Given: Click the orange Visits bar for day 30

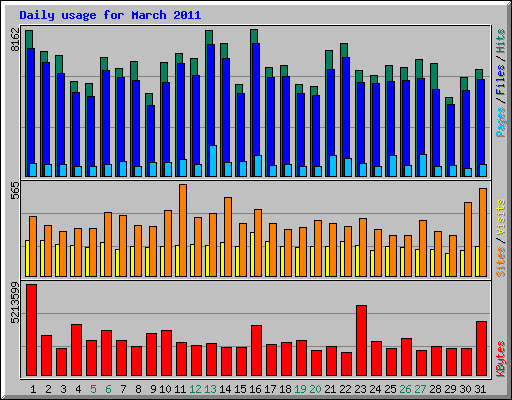Looking at the screenshot, I should pyautogui.click(x=468, y=239).
